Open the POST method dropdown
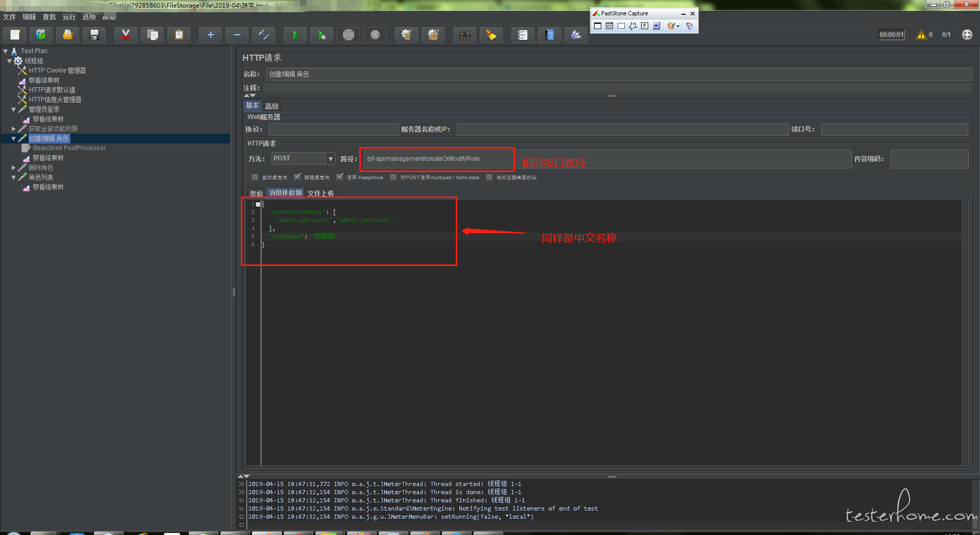This screenshot has height=535, width=980. pyautogui.click(x=330, y=159)
